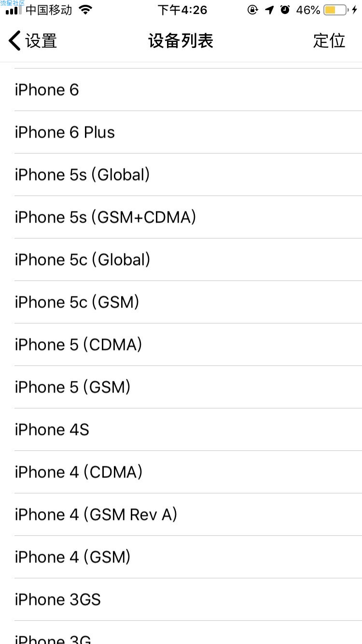Image resolution: width=362 pixels, height=644 pixels.
Task: Go back to 设置
Action: point(33,41)
